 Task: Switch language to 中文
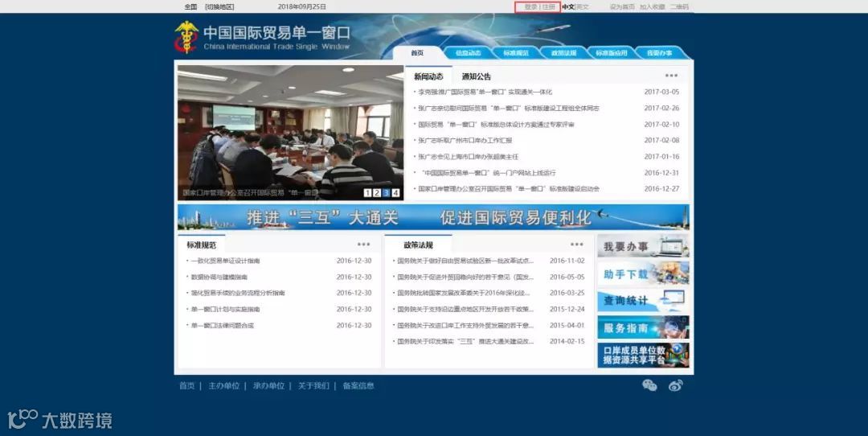click(568, 6)
